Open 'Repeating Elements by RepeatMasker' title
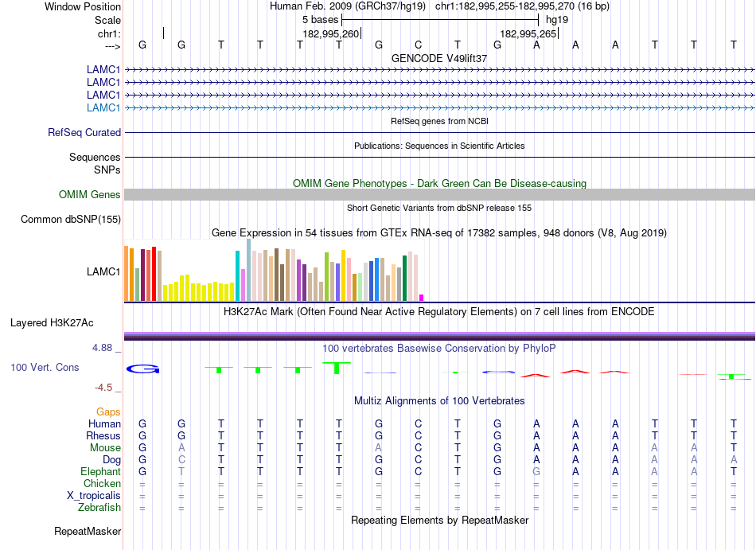This screenshot has width=756, height=550. (x=439, y=520)
